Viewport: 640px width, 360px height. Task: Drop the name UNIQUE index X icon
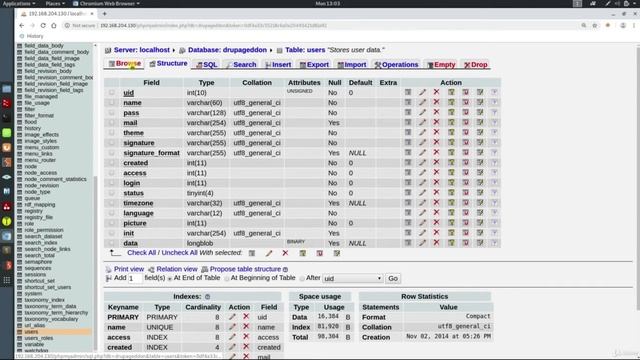coord(246,327)
